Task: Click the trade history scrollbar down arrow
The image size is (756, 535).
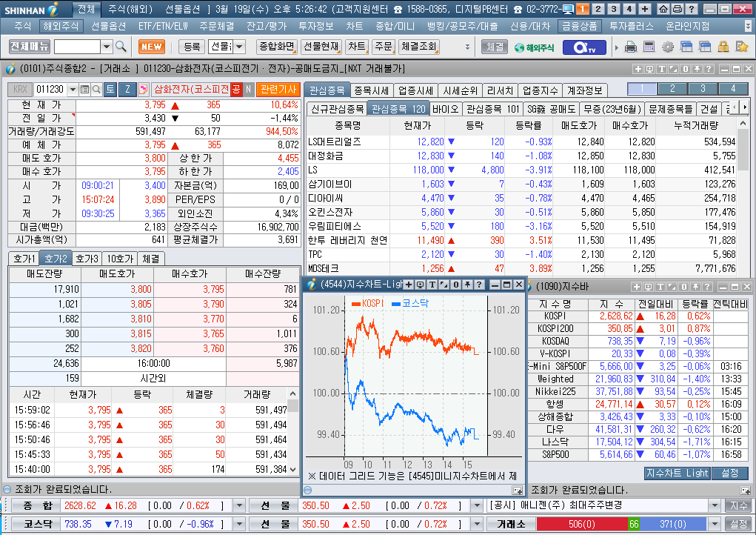Action: tap(293, 469)
